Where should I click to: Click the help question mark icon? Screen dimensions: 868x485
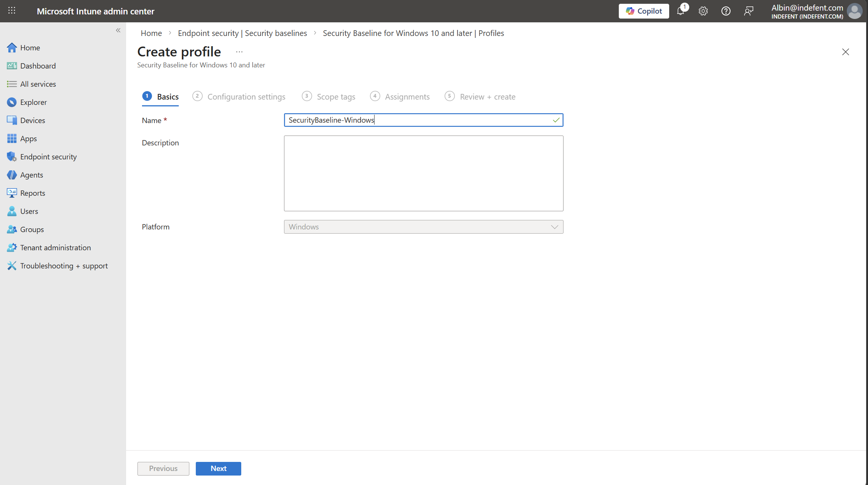726,11
